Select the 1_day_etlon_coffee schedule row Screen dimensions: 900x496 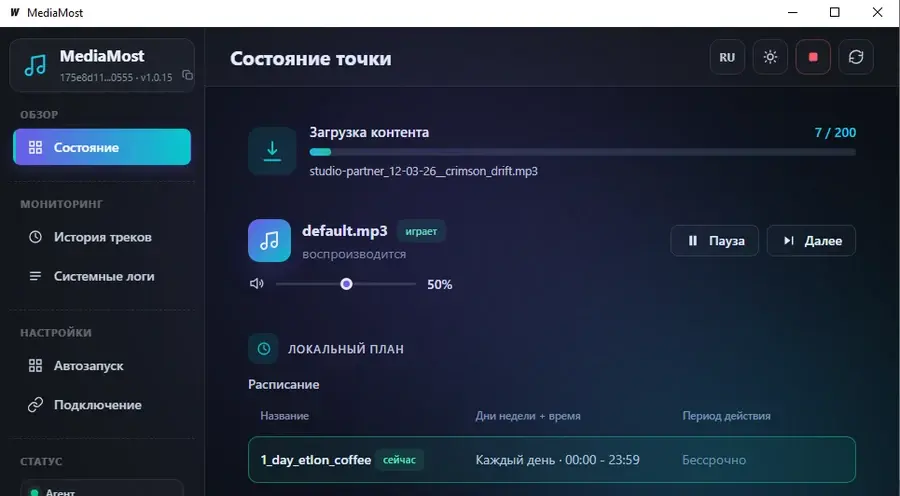point(552,460)
